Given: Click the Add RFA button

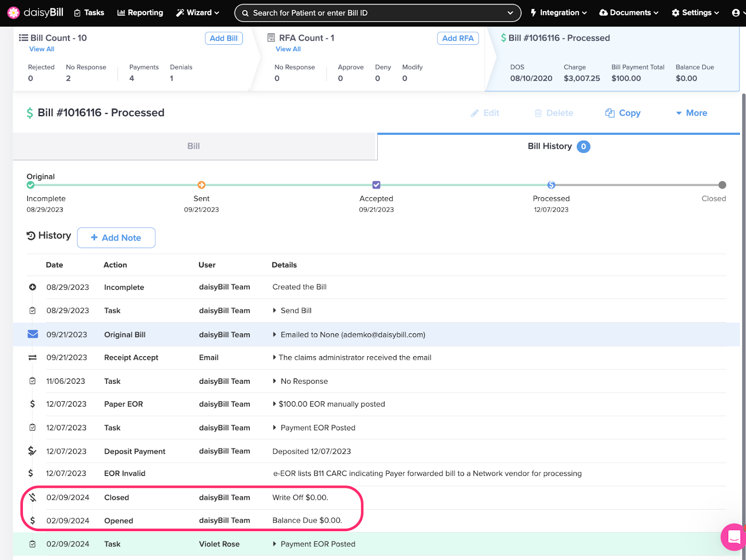Looking at the screenshot, I should click(x=457, y=38).
